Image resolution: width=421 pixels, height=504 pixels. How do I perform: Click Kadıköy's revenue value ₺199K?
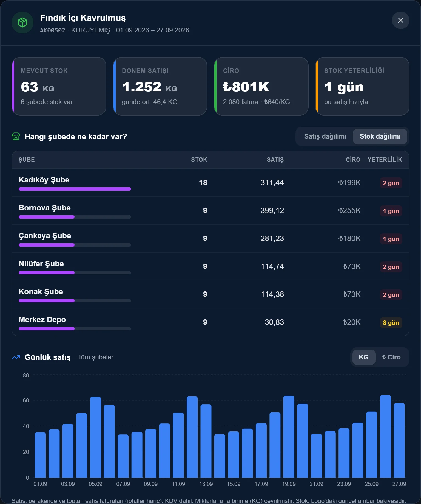[349, 183]
